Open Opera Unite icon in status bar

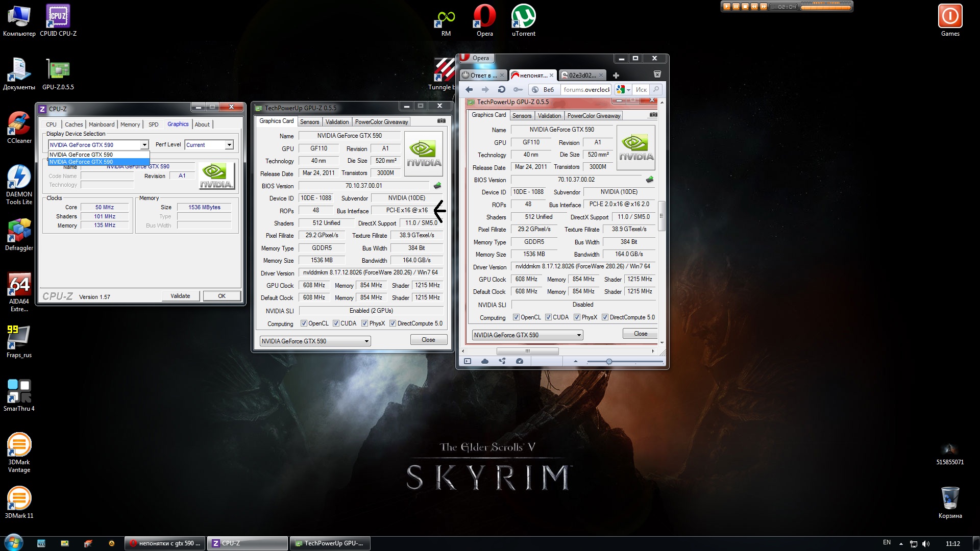click(x=502, y=361)
